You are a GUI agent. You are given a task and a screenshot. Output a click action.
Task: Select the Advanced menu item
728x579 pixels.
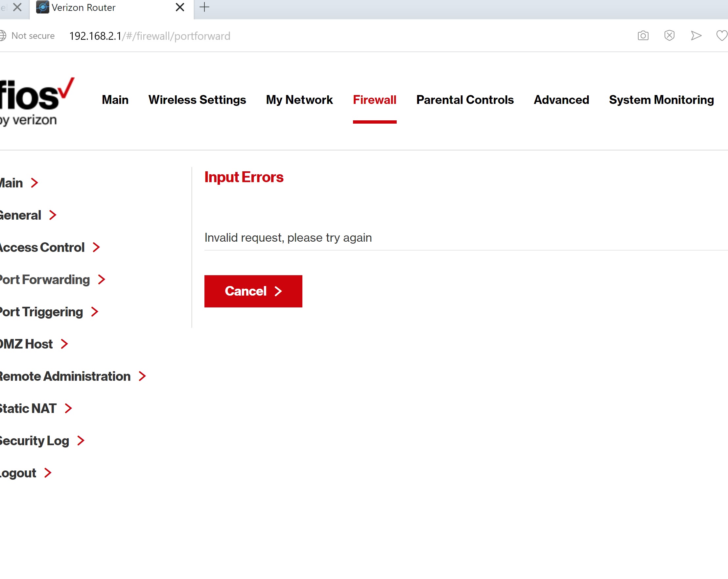point(561,100)
